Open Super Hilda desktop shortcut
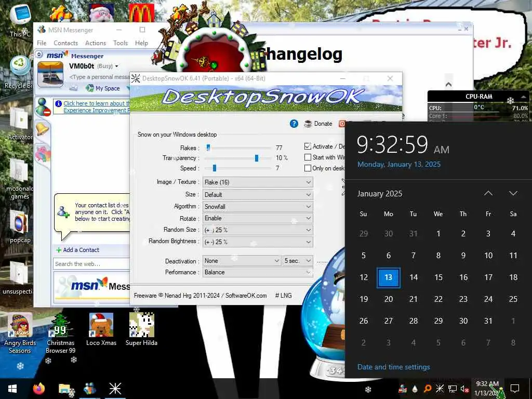This screenshot has width=532, height=399. (141, 330)
